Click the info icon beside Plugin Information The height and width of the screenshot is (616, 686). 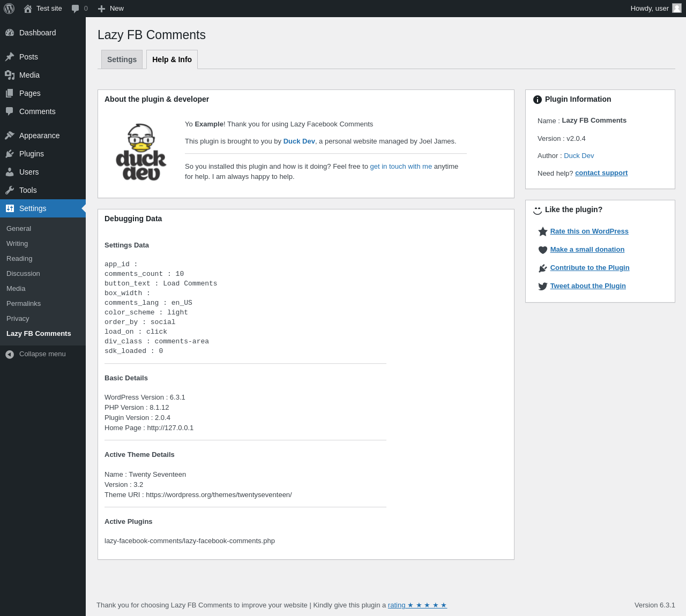[538, 100]
